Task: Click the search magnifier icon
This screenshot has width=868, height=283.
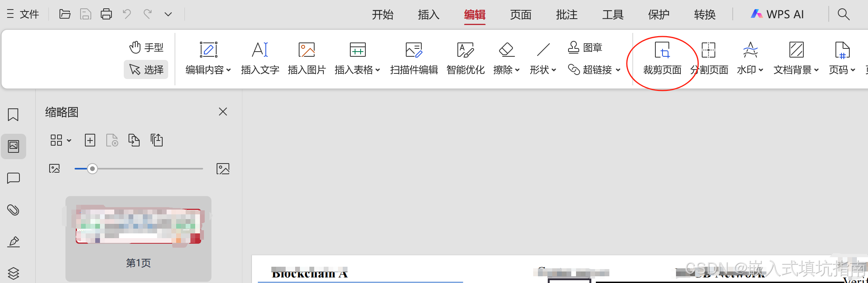Action: pos(843,14)
